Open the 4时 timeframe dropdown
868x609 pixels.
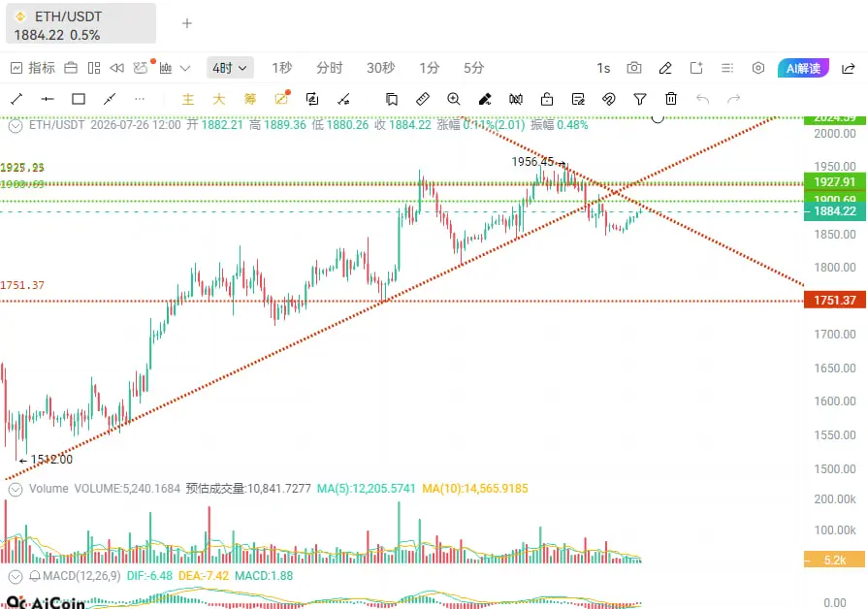pyautogui.click(x=230, y=68)
